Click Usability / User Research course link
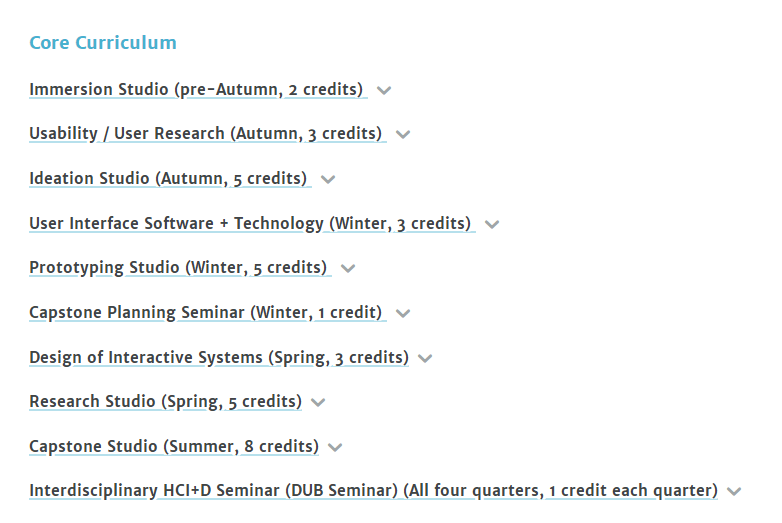Screen dimensions: 782x523 (x=205, y=134)
